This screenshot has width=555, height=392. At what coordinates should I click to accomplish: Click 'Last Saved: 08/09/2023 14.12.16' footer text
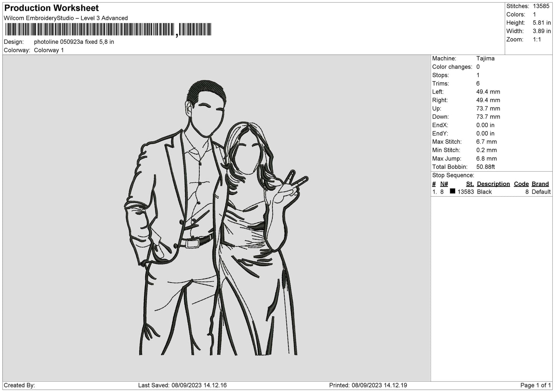point(182,385)
